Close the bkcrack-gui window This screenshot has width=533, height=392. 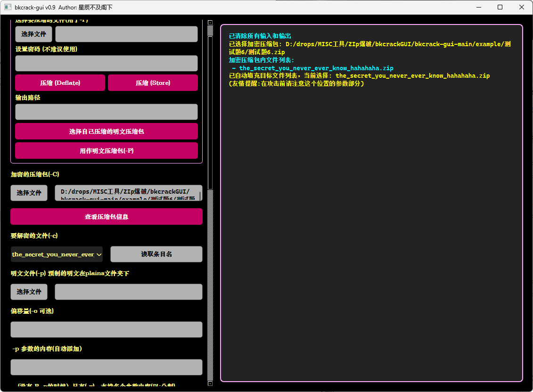(521, 7)
